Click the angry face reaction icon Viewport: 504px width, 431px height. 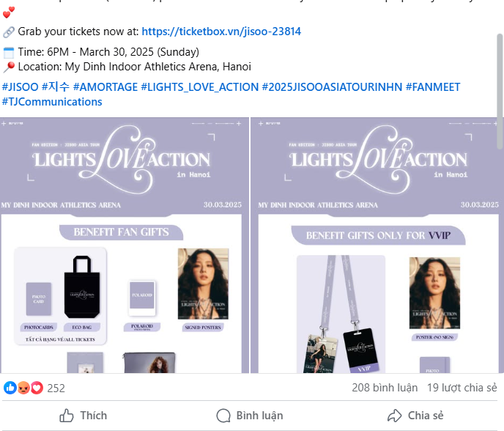point(23,388)
